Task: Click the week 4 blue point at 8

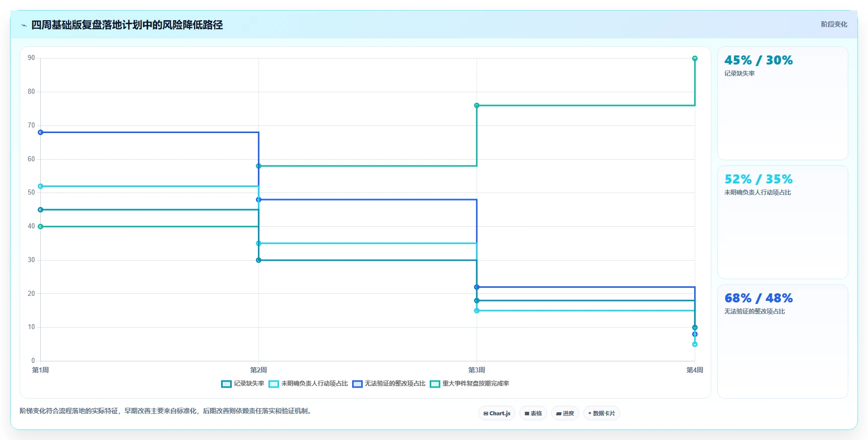Action: pos(695,334)
